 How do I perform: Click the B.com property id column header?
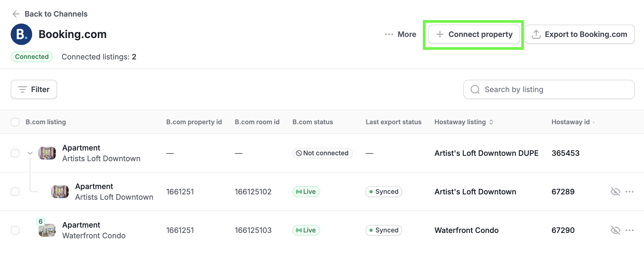[x=194, y=122]
